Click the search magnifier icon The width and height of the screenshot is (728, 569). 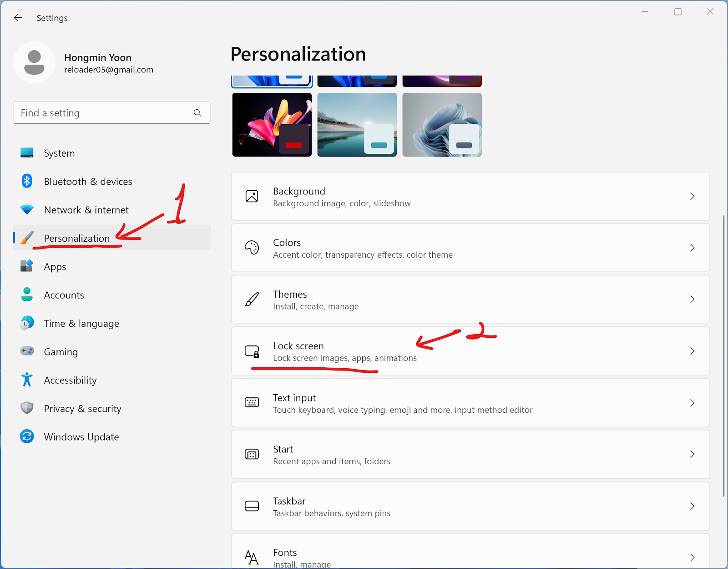coord(197,113)
